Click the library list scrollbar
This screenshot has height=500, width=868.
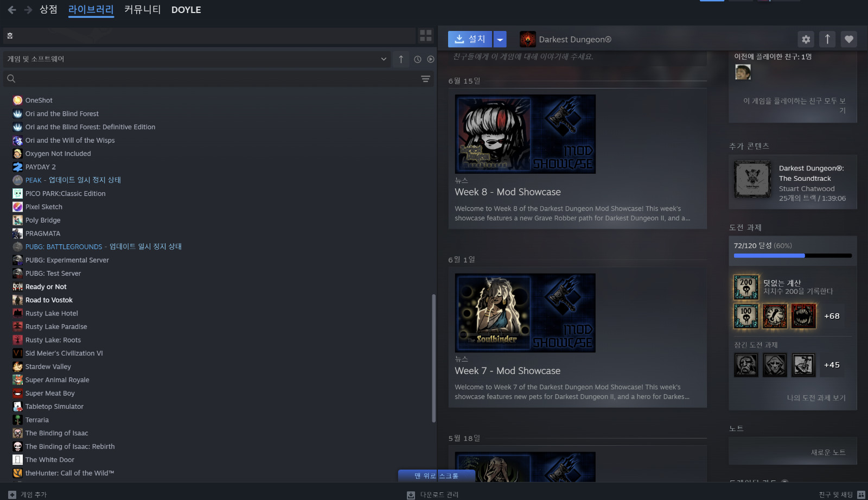pos(433,358)
